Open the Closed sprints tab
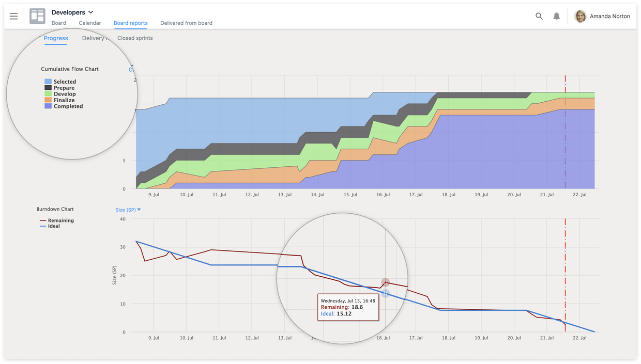The image size is (641, 364). [x=135, y=38]
